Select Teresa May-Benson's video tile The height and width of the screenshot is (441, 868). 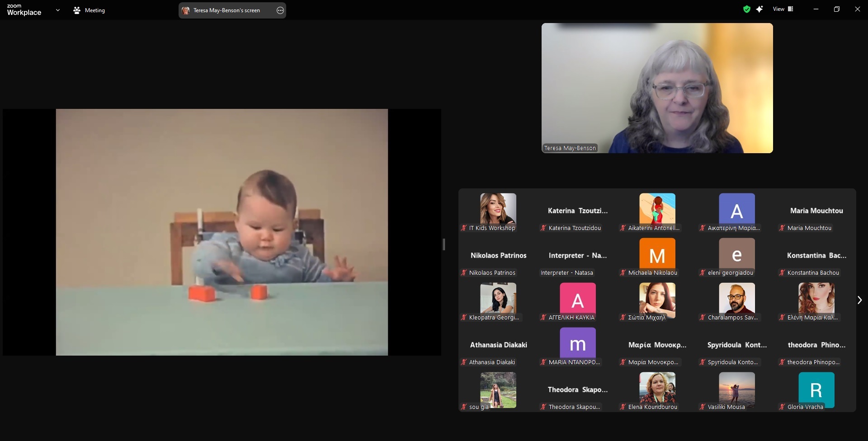pyautogui.click(x=657, y=88)
